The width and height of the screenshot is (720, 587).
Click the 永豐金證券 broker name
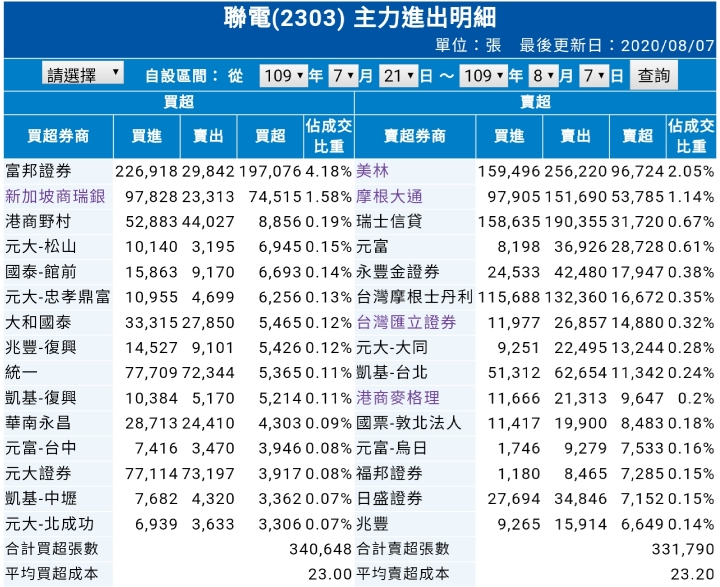click(x=398, y=272)
